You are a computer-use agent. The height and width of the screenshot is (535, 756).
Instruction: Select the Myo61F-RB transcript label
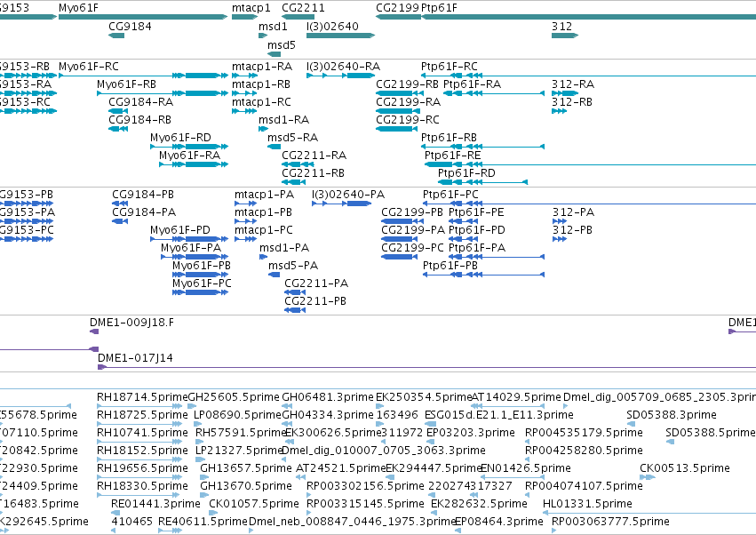click(127, 84)
